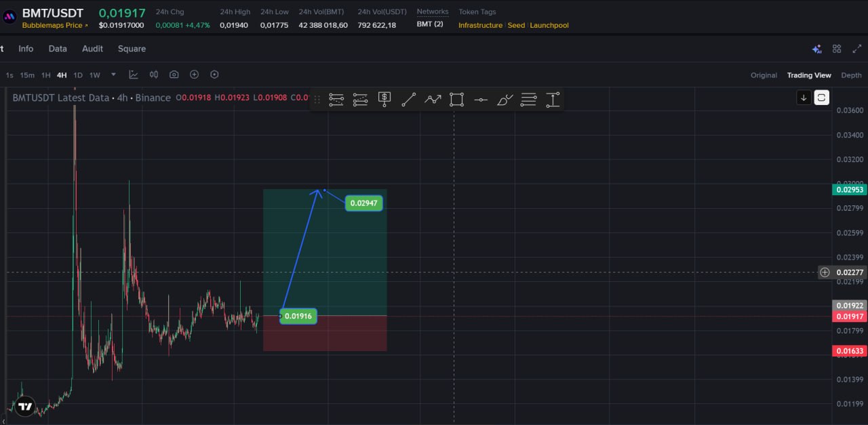Viewport: 868px width, 425px height.
Task: Select the 15m timeframe
Action: point(27,75)
